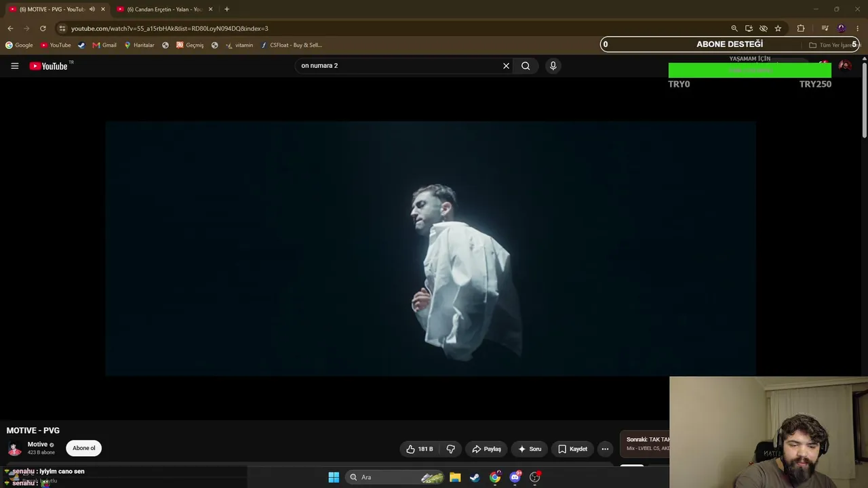Open the Geçmiş bookmark

point(190,45)
